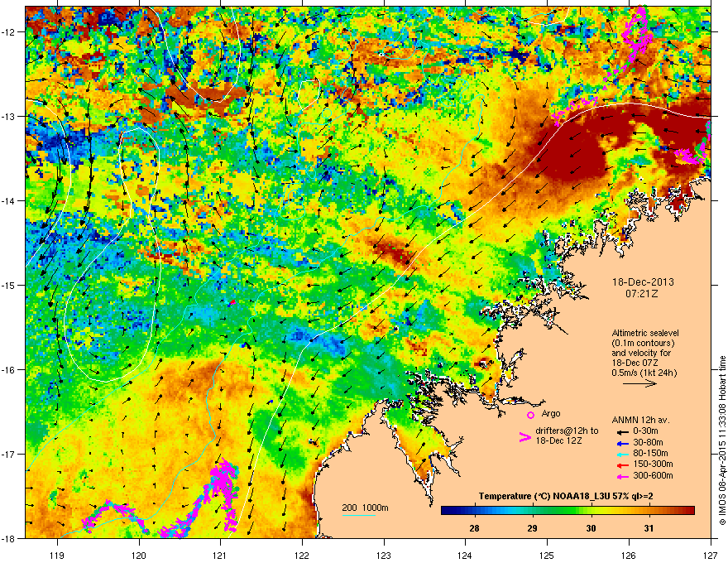Click the '119' longitude axis label
Viewport: 728px width, 563px height.
point(58,555)
